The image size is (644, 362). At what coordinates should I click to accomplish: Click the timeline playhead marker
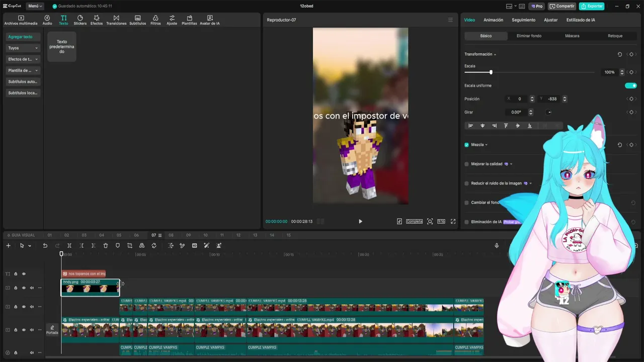(x=61, y=254)
